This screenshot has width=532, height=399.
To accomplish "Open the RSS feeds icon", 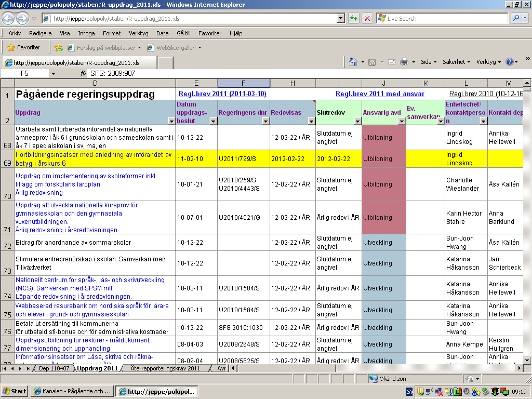I will click(x=372, y=62).
